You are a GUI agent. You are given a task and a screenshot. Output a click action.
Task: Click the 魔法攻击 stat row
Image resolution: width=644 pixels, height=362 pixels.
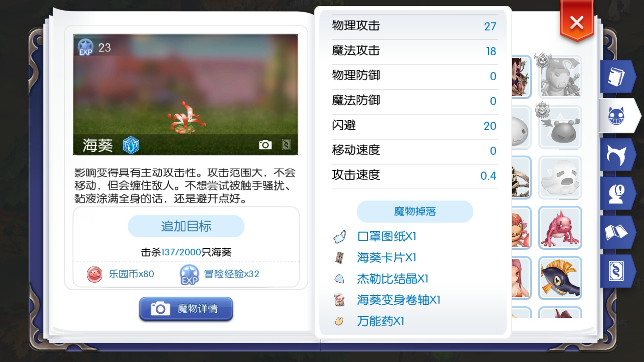415,51
